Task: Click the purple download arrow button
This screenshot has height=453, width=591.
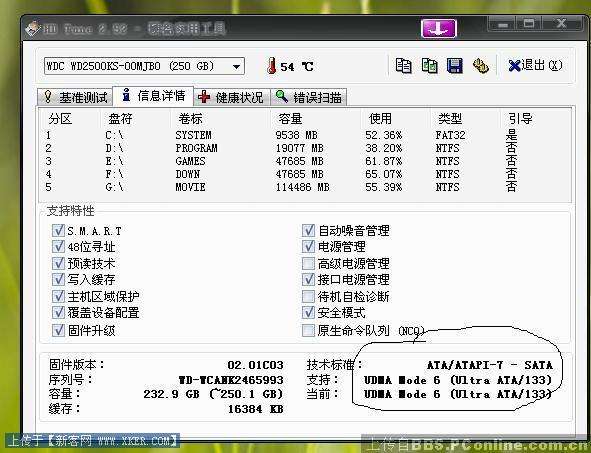Action: pyautogui.click(x=438, y=28)
